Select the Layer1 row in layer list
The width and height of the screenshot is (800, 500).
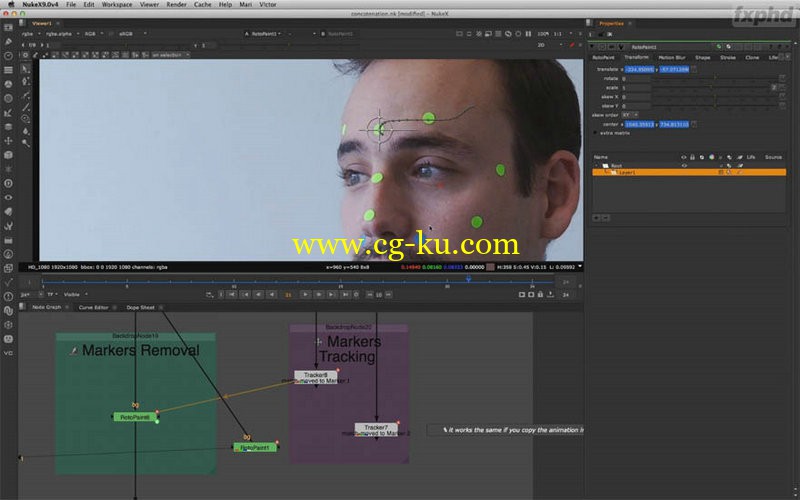point(689,172)
